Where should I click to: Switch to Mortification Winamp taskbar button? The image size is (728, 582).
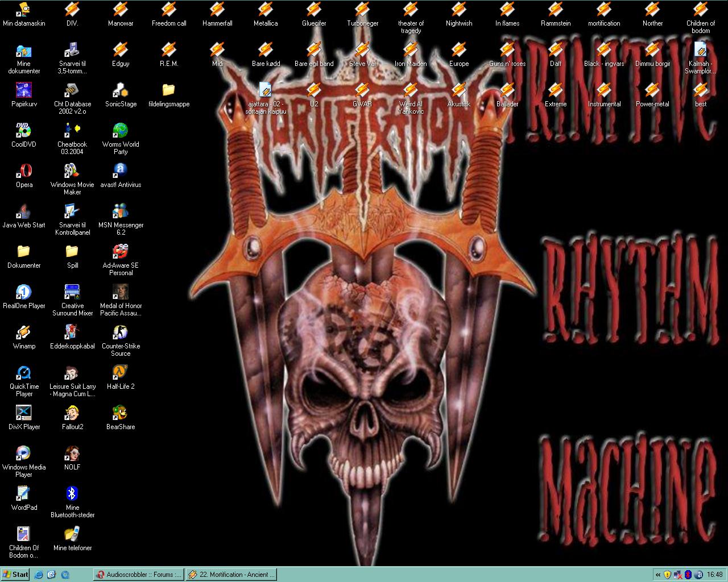click(231, 575)
